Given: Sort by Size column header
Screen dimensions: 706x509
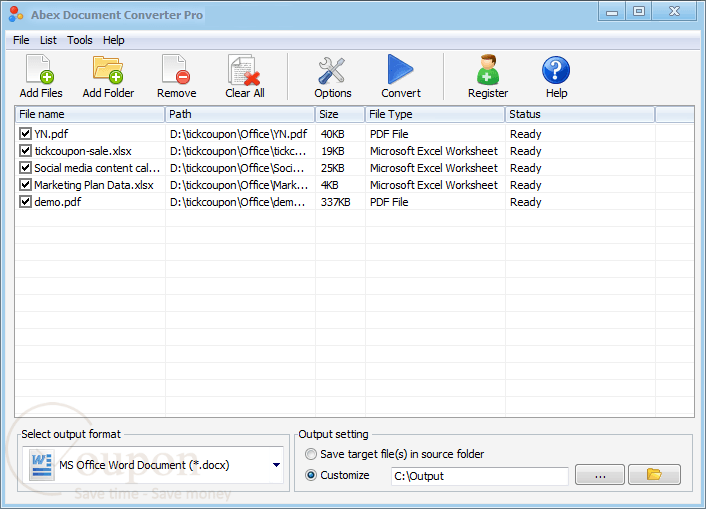Looking at the screenshot, I should (340, 114).
